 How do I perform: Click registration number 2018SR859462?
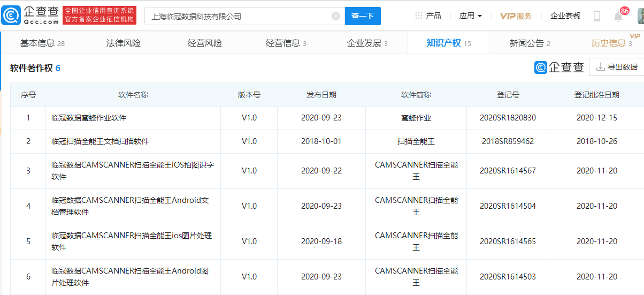(x=508, y=141)
